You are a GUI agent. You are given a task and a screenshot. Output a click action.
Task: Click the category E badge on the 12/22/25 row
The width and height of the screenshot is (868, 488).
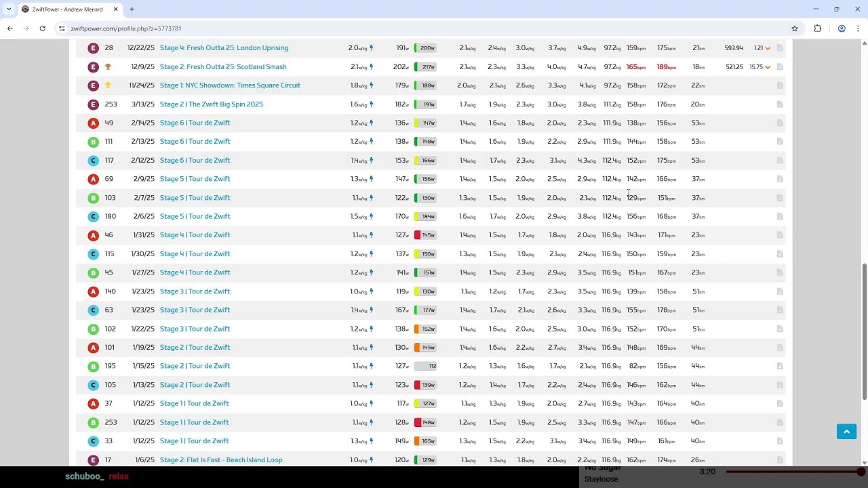(94, 48)
